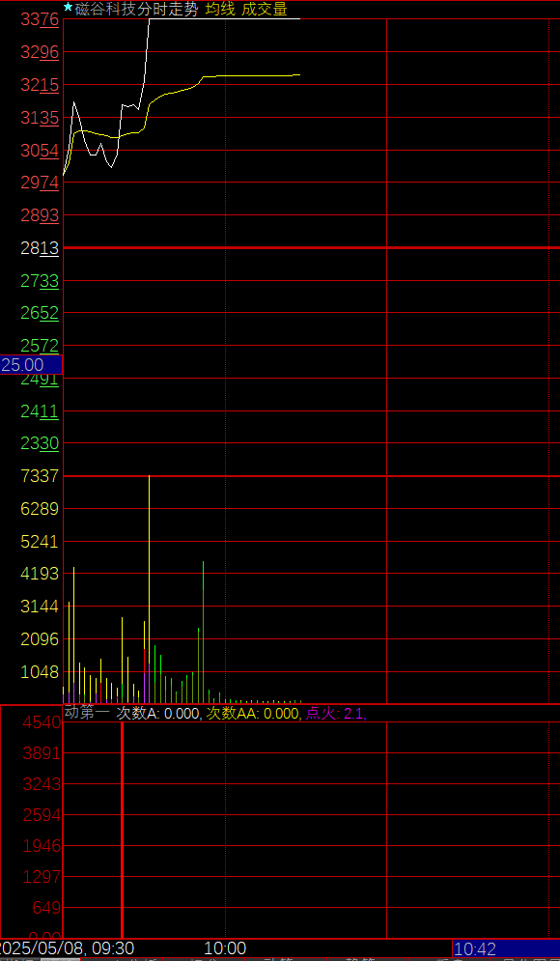This screenshot has width=560, height=961.
Task: Click the 3296 price axis label
Action: (x=40, y=53)
